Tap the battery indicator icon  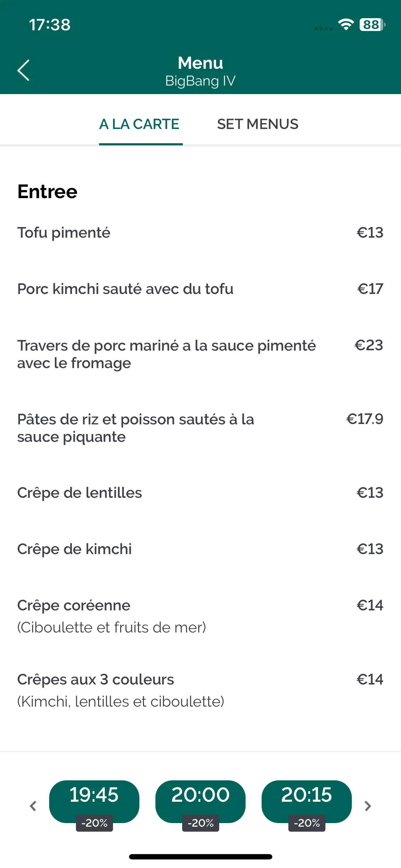pos(372,25)
